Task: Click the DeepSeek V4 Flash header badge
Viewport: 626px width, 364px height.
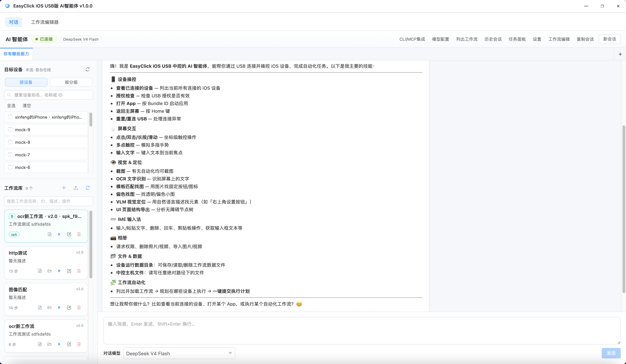Action: 81,39
